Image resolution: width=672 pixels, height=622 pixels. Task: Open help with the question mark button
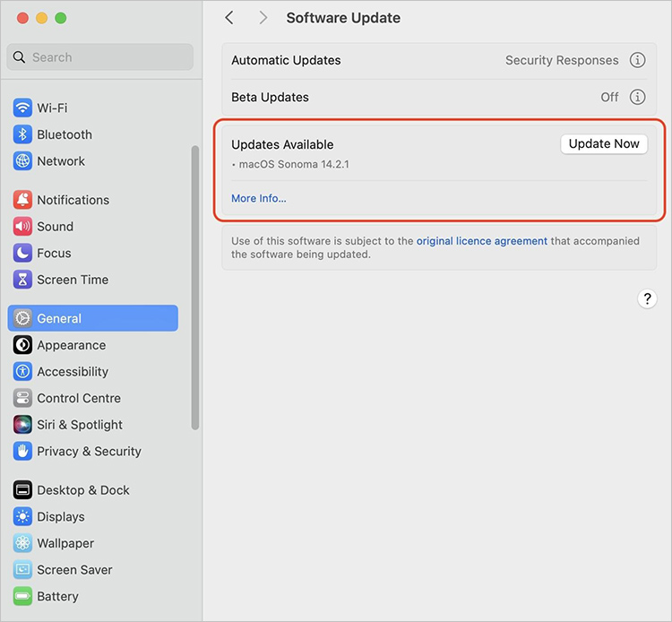tap(647, 298)
